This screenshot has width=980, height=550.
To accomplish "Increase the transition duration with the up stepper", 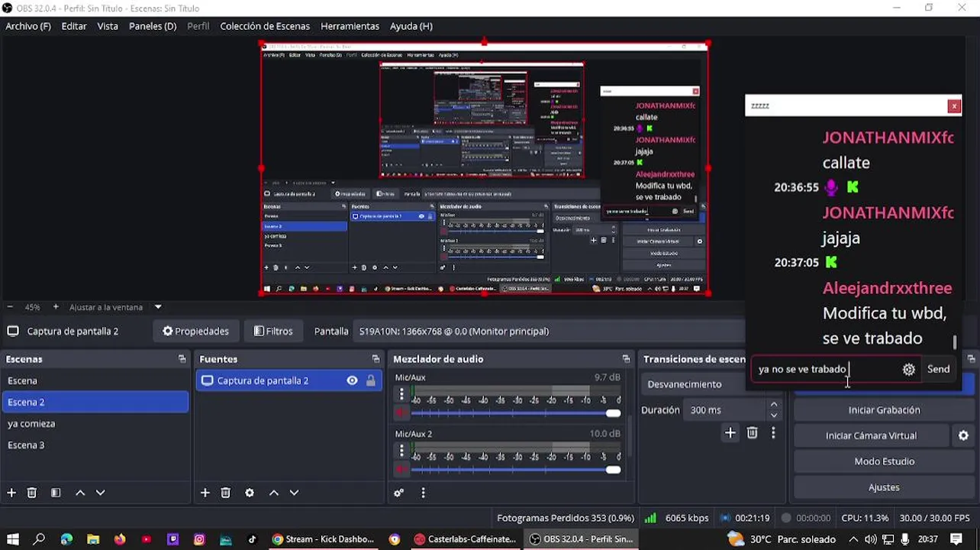I will (x=774, y=405).
